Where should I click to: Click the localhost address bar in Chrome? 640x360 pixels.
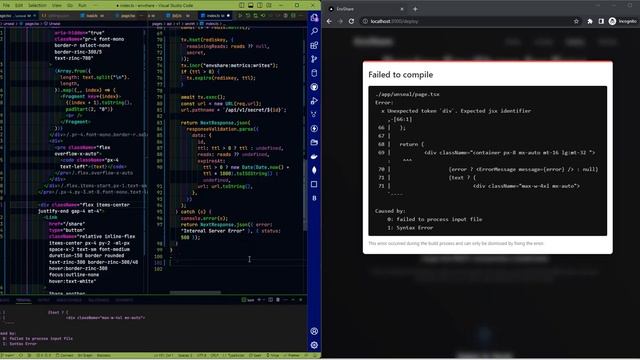(x=469, y=21)
